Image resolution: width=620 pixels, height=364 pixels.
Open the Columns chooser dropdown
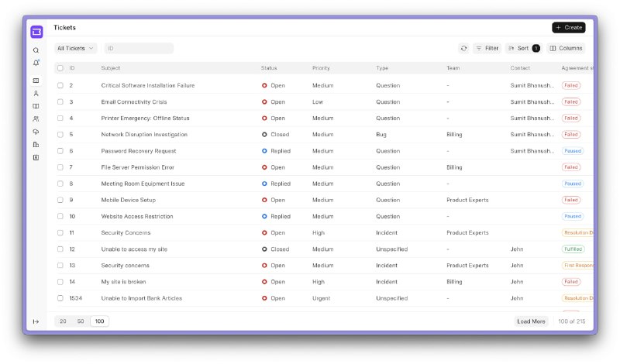(x=567, y=48)
